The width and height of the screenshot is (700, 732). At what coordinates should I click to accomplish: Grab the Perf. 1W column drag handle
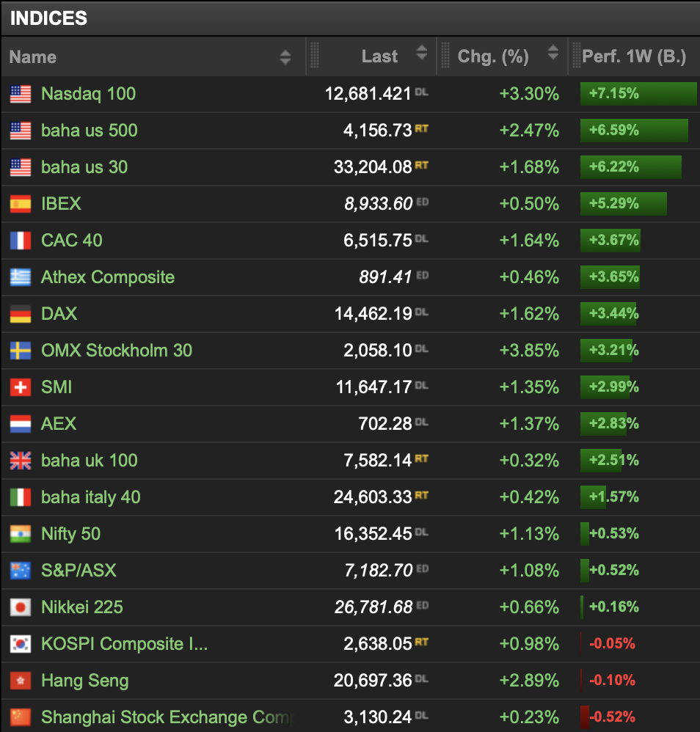(x=577, y=55)
